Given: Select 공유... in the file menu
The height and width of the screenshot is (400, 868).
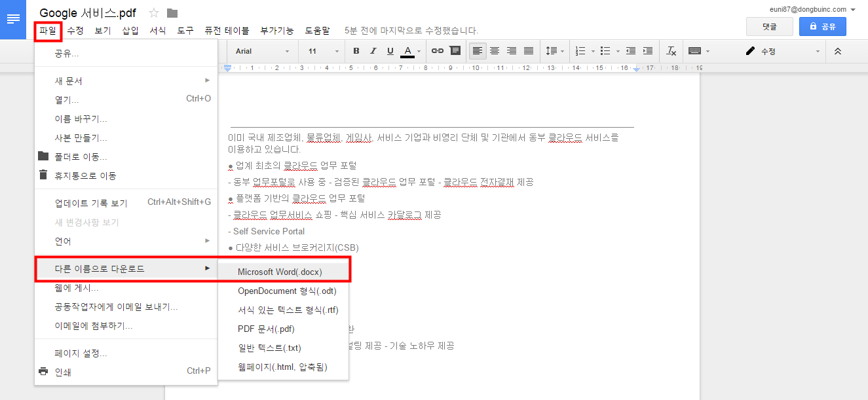Looking at the screenshot, I should click(126, 53).
